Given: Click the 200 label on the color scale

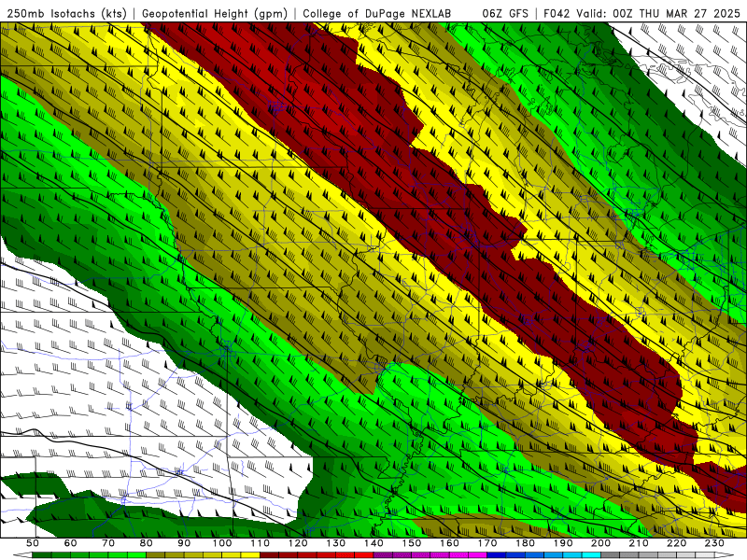Looking at the screenshot, I should click(600, 543).
